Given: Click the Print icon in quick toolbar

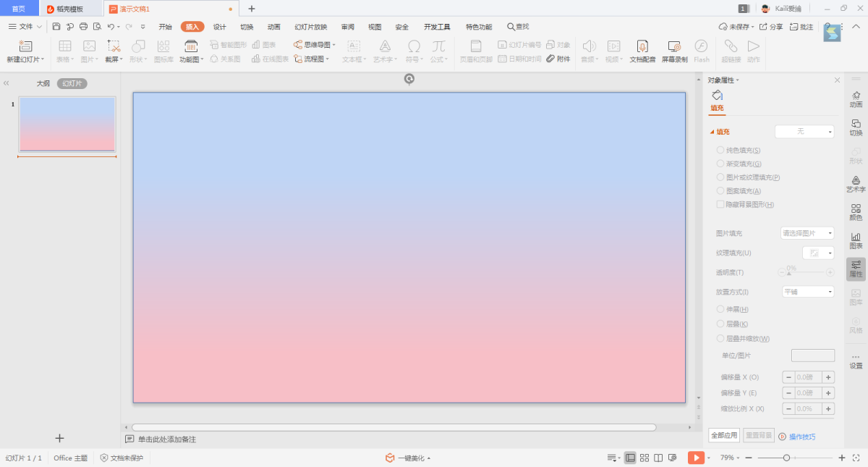Looking at the screenshot, I should pos(83,27).
